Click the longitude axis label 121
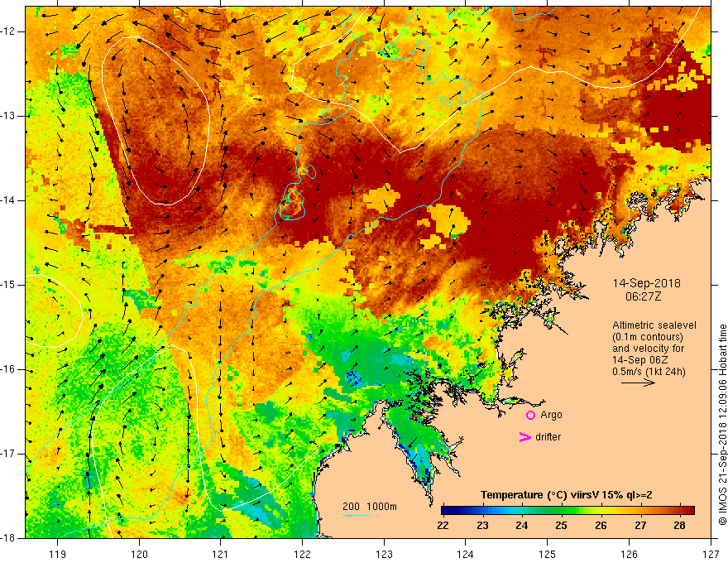Image resolution: width=728 pixels, height=563 pixels. pyautogui.click(x=221, y=554)
